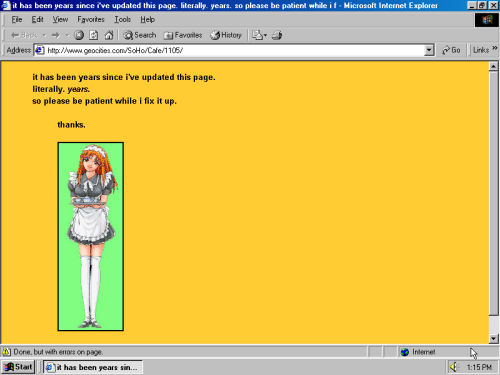Click the Forward navigation arrow

[56, 35]
